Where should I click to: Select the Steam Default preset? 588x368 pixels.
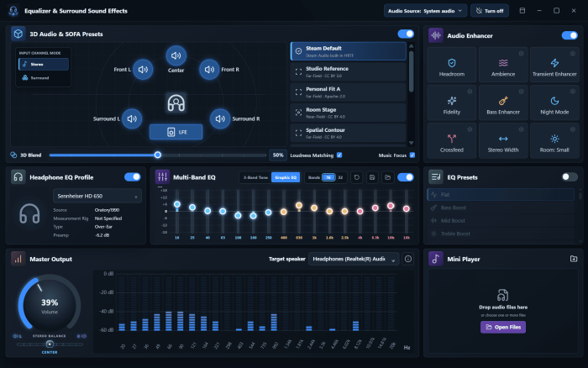(x=349, y=51)
